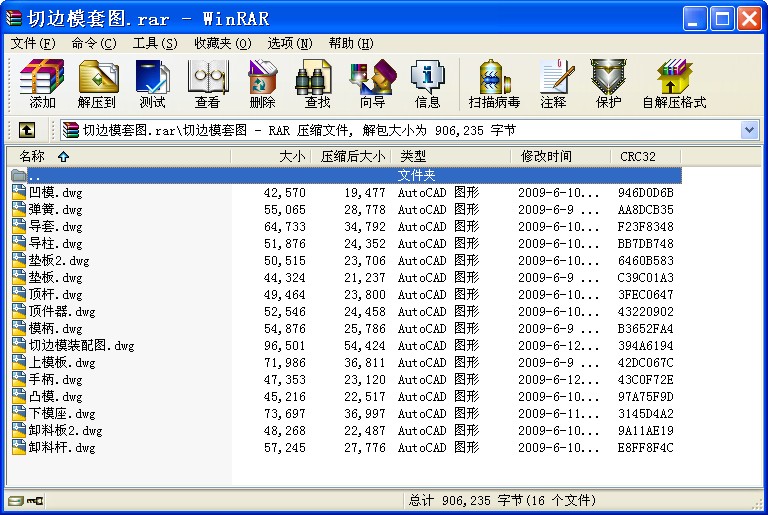
Task: Click the icon of 导套.dwg
Action: [19, 226]
